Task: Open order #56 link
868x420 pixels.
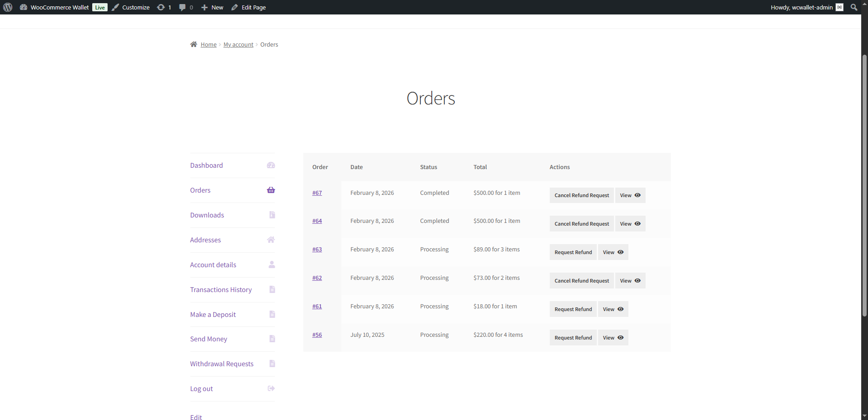Action: click(x=317, y=335)
